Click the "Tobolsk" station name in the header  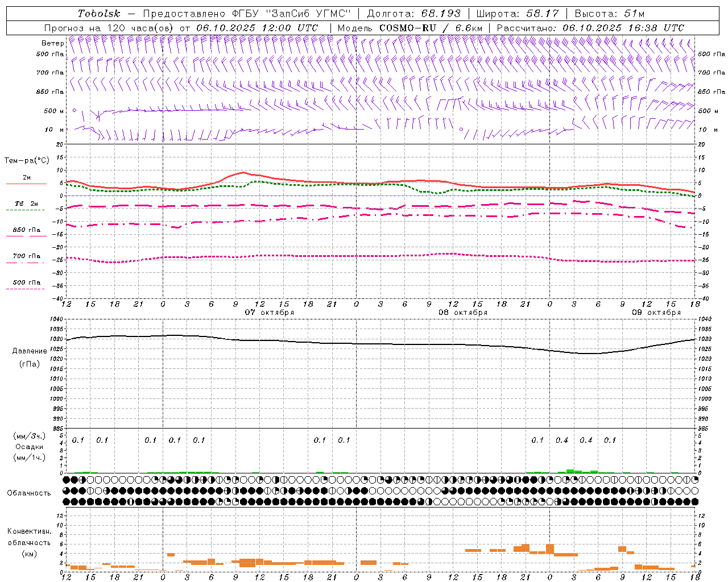pos(99,14)
